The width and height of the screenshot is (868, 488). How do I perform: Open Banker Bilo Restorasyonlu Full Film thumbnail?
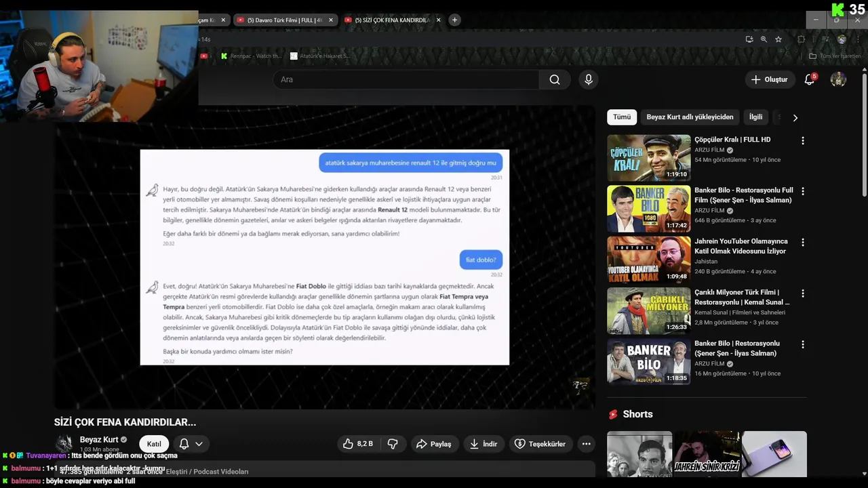(648, 209)
